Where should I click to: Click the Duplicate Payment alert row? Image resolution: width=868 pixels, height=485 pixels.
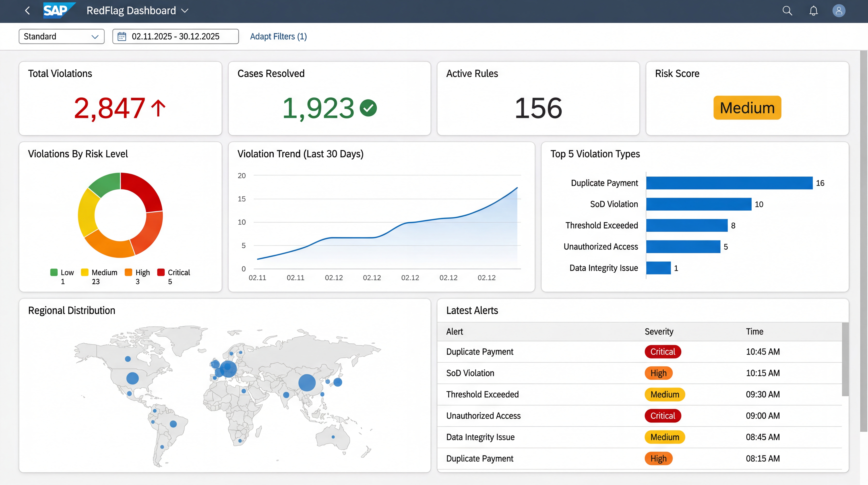coord(480,351)
